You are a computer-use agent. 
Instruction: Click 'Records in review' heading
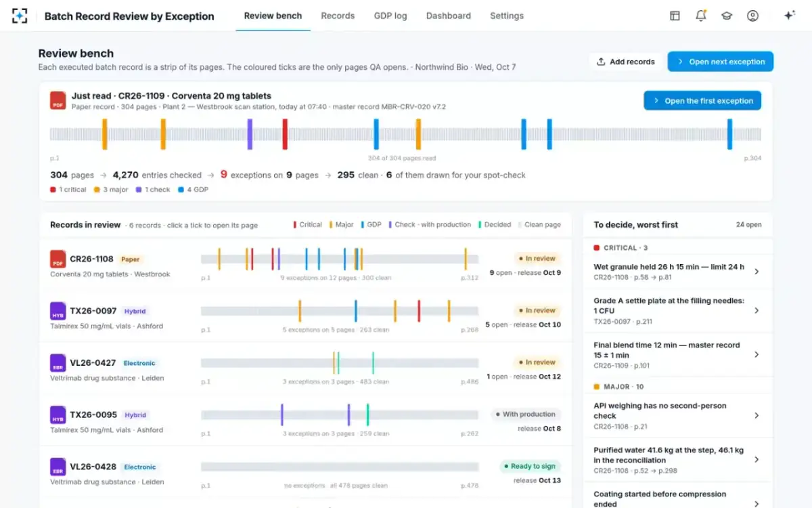[85, 225]
